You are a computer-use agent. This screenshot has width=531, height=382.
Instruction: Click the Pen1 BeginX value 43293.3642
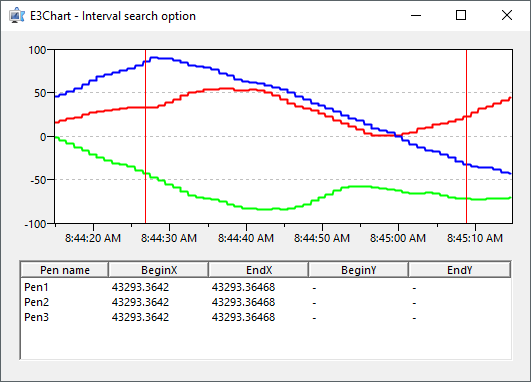click(x=140, y=288)
